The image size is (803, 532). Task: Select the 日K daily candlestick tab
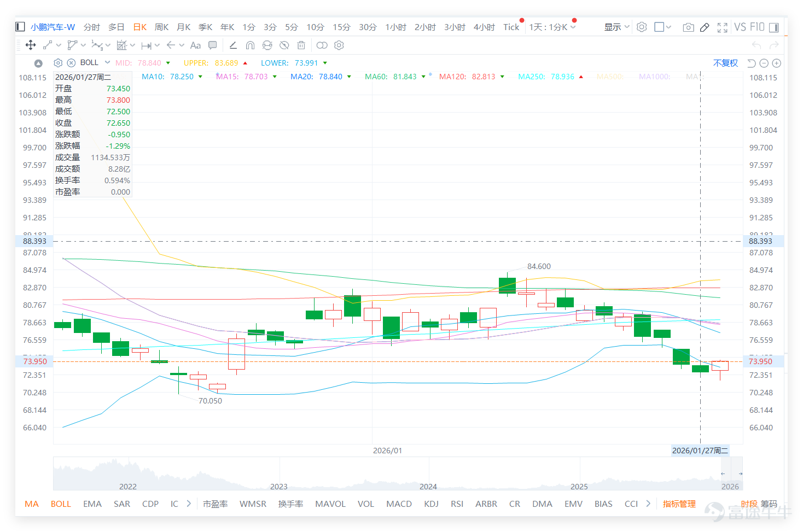click(140, 27)
